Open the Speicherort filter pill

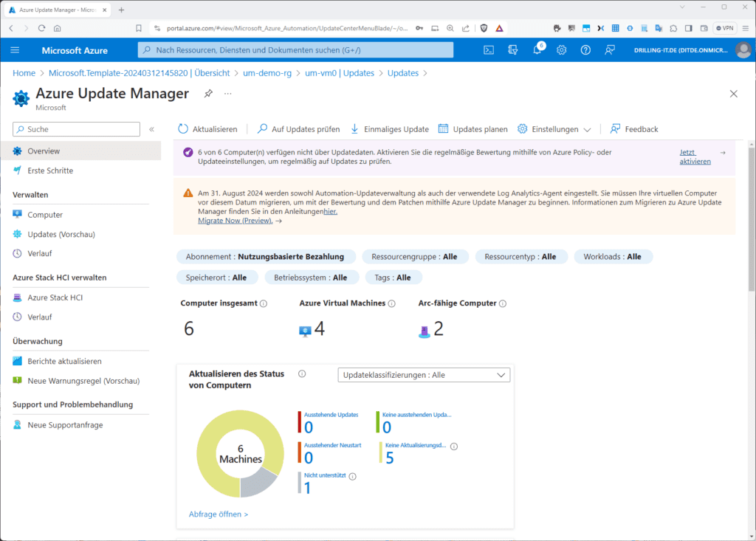click(x=216, y=278)
